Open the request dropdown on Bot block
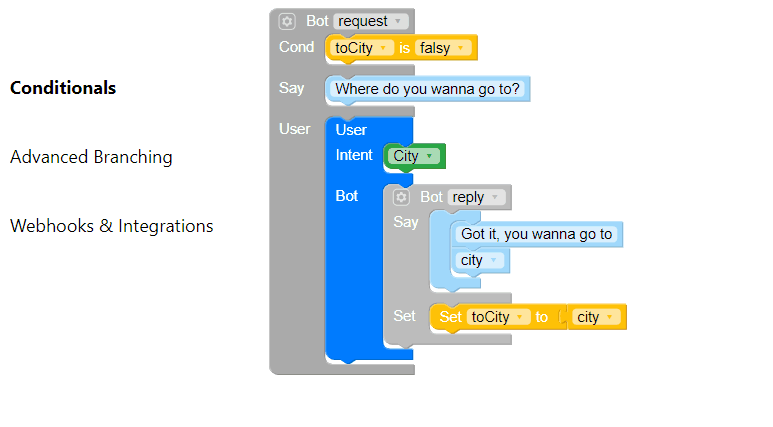773x427 pixels. 371,21
